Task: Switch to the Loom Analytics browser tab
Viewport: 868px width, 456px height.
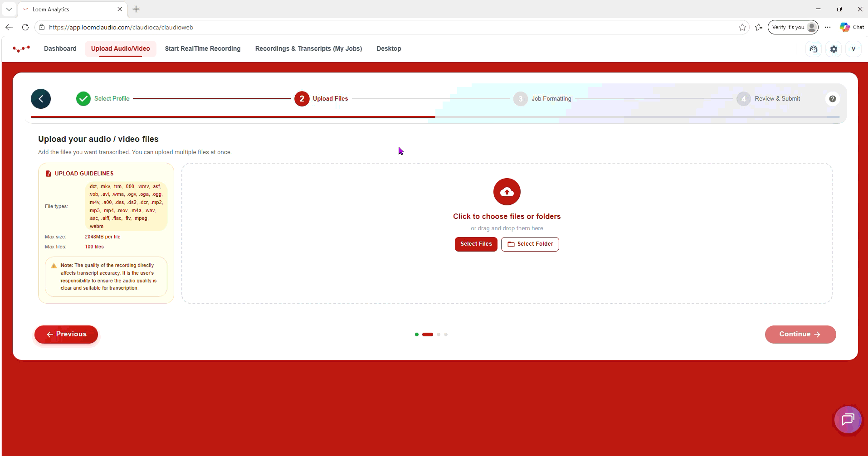Action: click(x=73, y=9)
